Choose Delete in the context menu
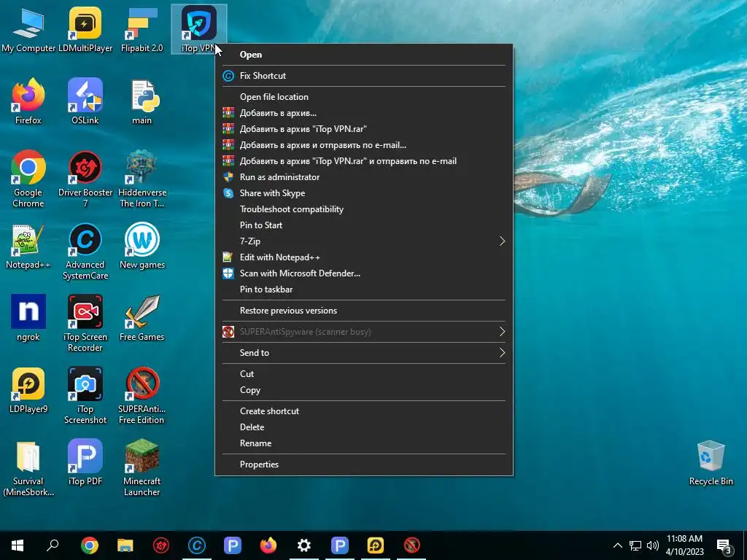Screen dimensions: 747x560 (x=364, y=427)
